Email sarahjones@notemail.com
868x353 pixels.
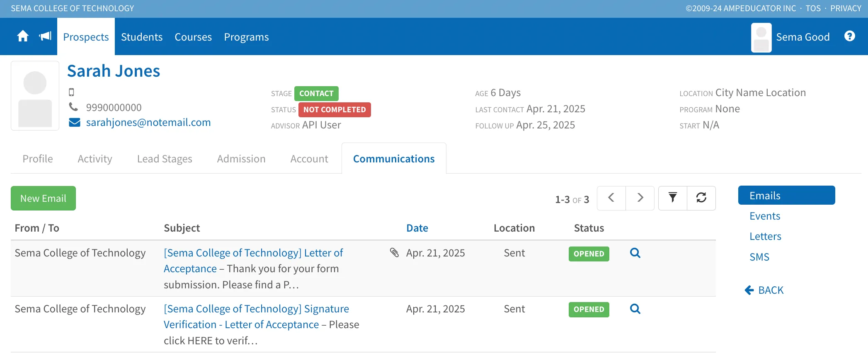click(148, 123)
